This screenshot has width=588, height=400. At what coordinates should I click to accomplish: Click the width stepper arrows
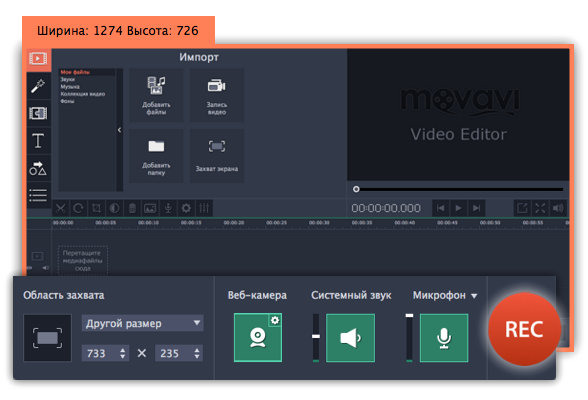(123, 353)
